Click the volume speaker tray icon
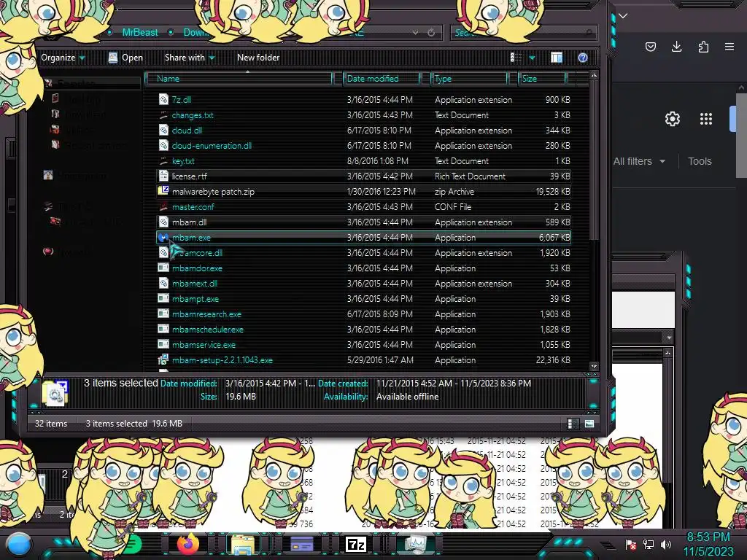The width and height of the screenshot is (747, 560). pos(666,544)
